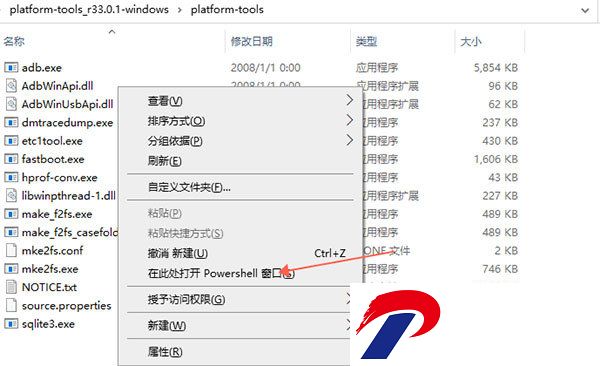This screenshot has height=366, width=600.
Task: Click the etc1tool.exe file icon
Action: pyautogui.click(x=11, y=141)
